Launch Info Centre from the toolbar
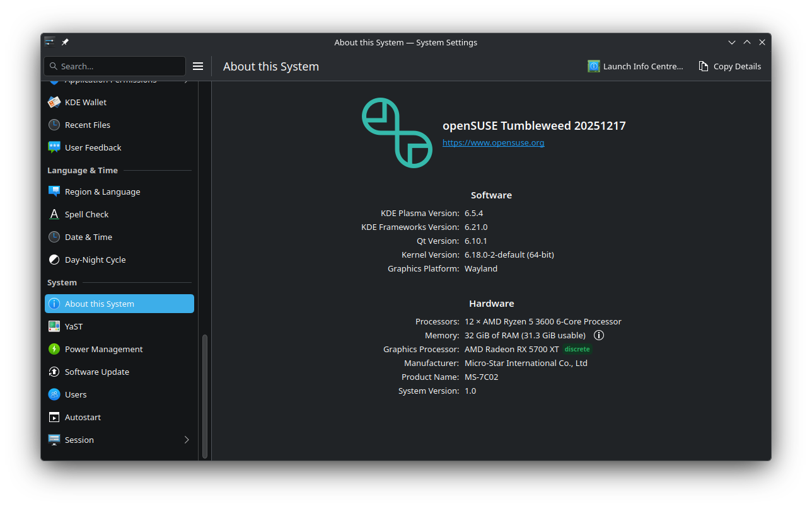Screen dimensions: 812x509 coord(635,66)
